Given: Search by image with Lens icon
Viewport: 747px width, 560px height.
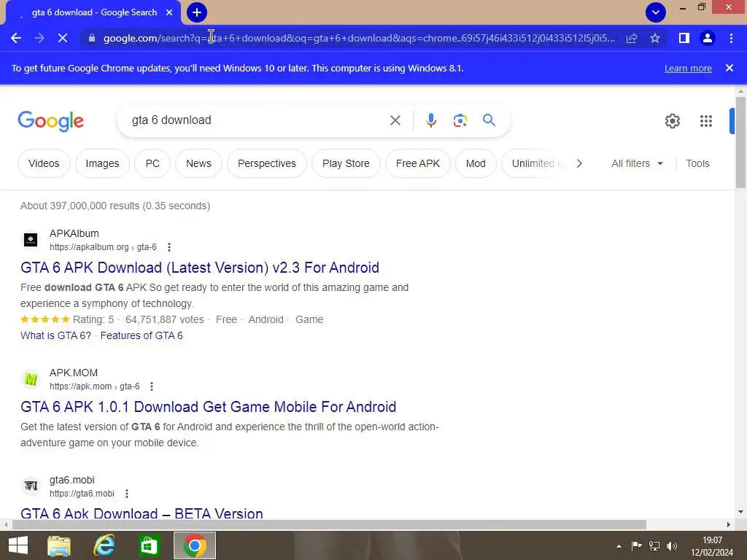Looking at the screenshot, I should [x=460, y=120].
